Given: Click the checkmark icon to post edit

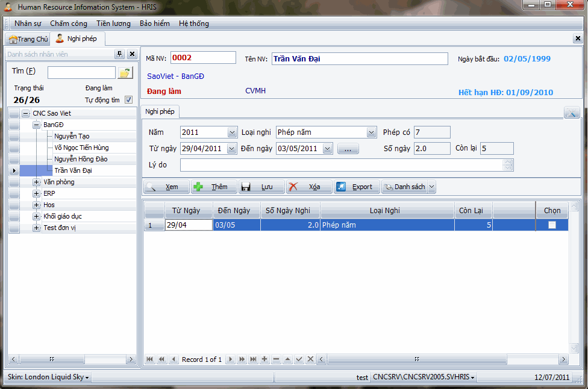Looking at the screenshot, I should click(x=299, y=359).
